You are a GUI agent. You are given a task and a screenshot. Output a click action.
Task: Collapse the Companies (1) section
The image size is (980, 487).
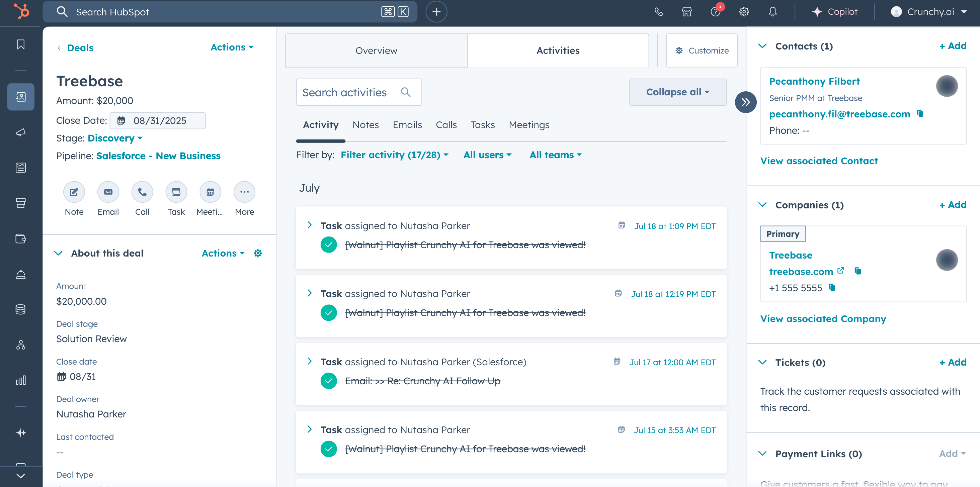point(762,204)
